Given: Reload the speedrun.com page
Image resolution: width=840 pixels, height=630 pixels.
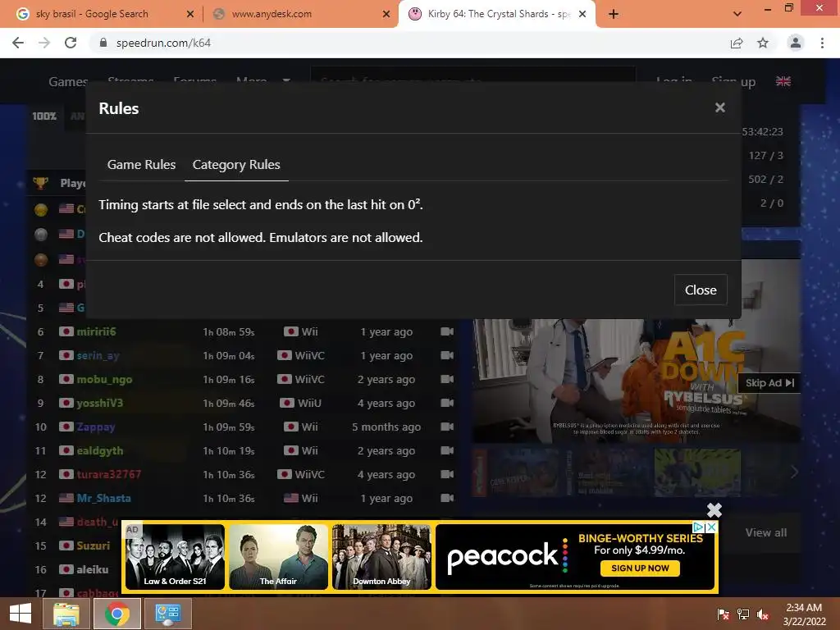Looking at the screenshot, I should tap(71, 43).
